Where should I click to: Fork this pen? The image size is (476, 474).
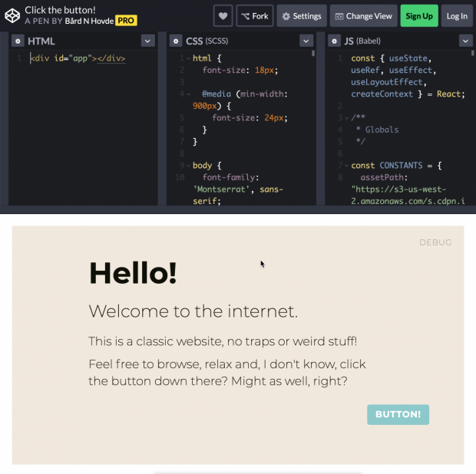(x=255, y=16)
